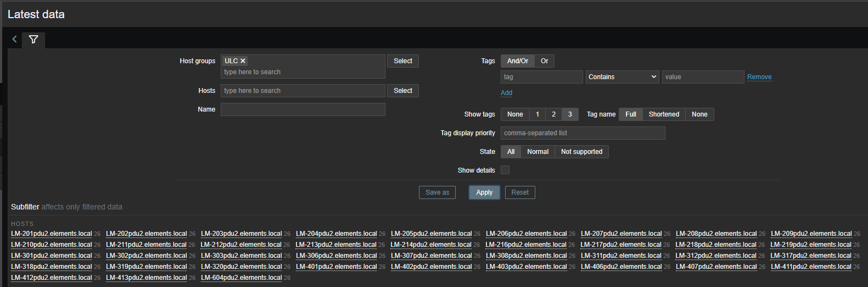Toggle the Show details checkbox
The width and height of the screenshot is (868, 287).
505,170
